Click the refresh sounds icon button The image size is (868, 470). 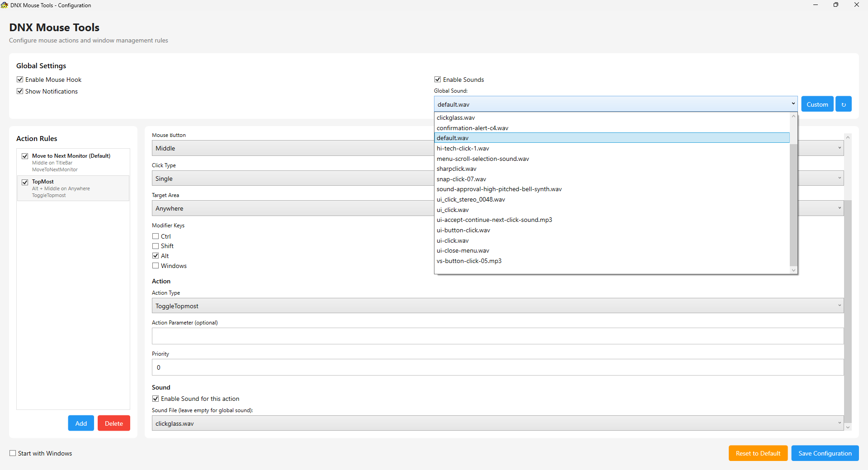pos(843,104)
